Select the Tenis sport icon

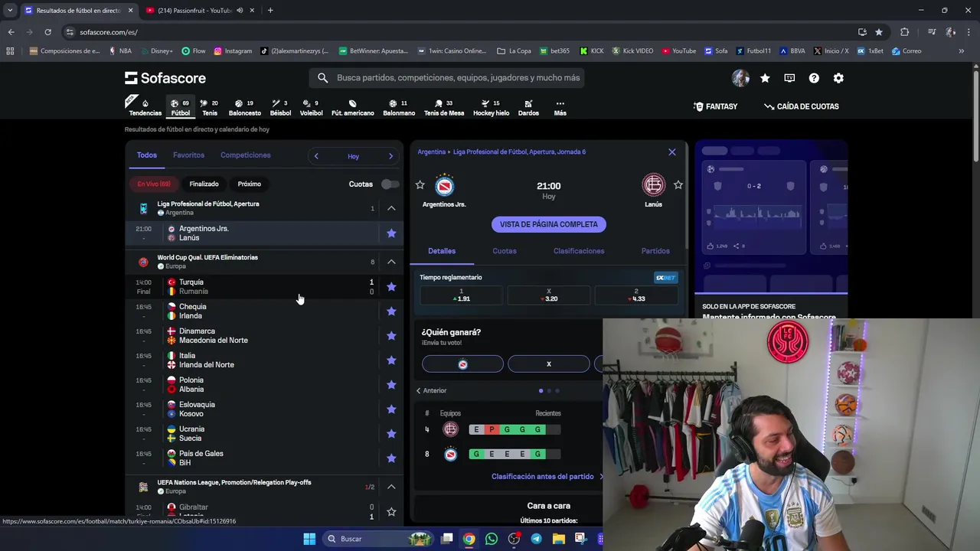(x=209, y=107)
